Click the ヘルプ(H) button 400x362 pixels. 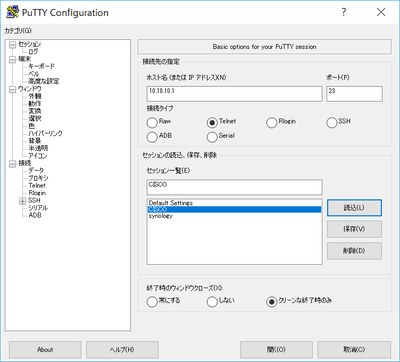click(x=122, y=350)
